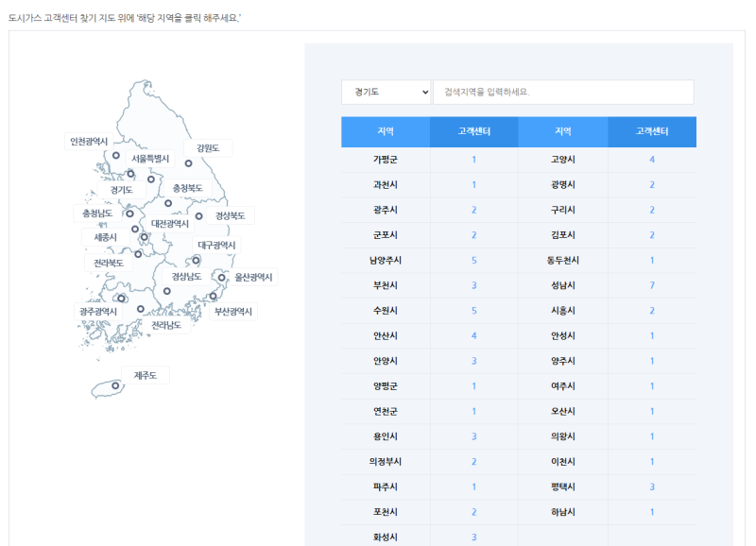Open 가평군 customer center count link

click(474, 160)
